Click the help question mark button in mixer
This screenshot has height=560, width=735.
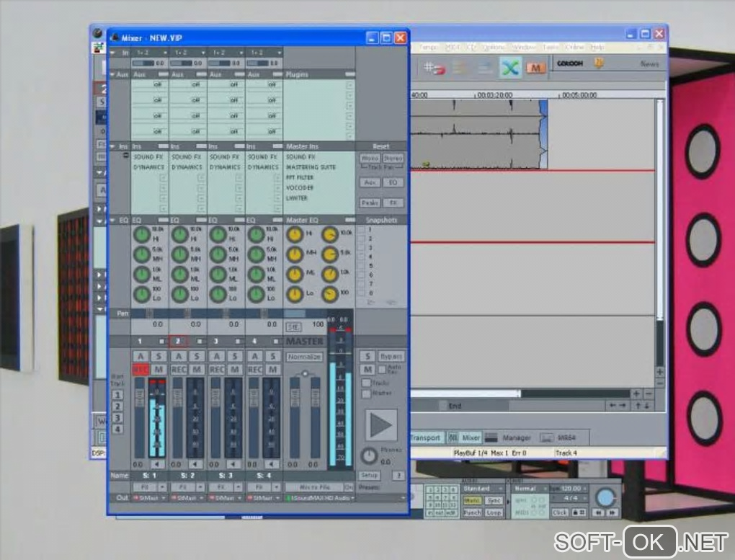click(398, 476)
